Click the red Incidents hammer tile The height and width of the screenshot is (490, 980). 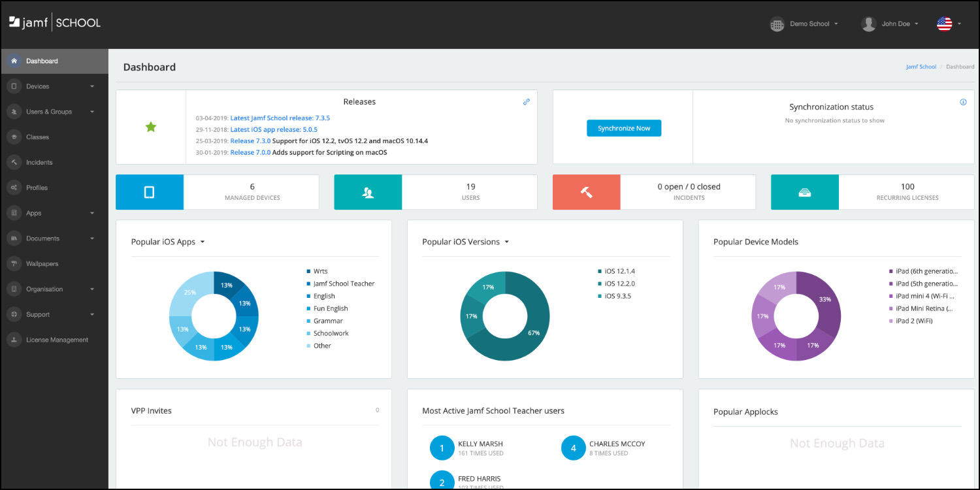[x=586, y=192]
